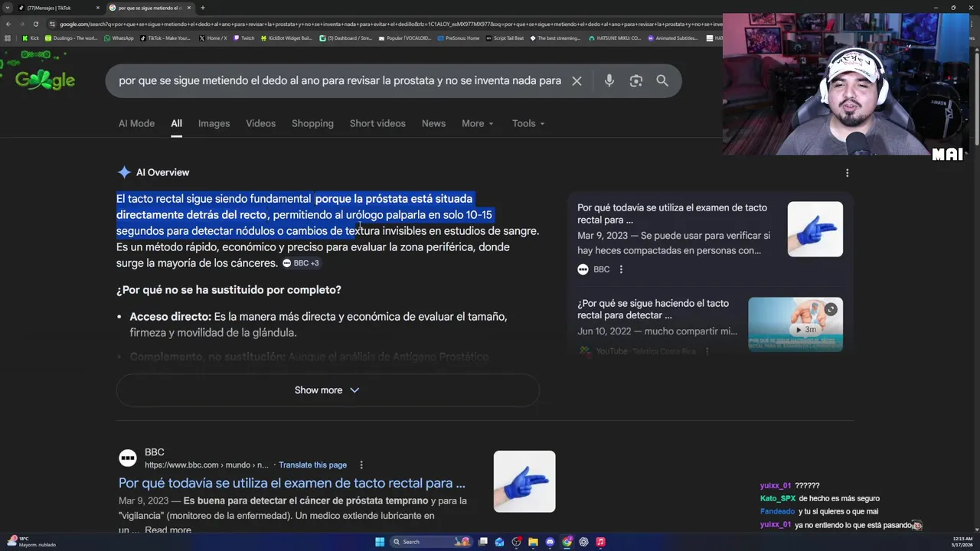The width and height of the screenshot is (980, 551).
Task: Open the Duolingo bookmark
Action: 71,37
